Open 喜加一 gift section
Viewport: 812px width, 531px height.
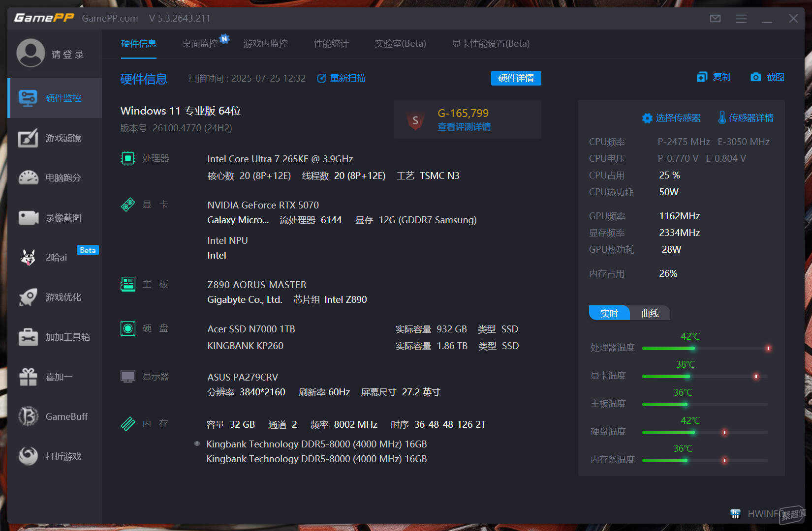[x=55, y=377]
